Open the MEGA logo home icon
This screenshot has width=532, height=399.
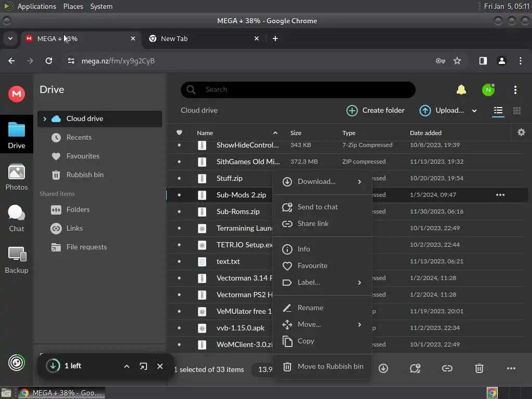point(17,94)
